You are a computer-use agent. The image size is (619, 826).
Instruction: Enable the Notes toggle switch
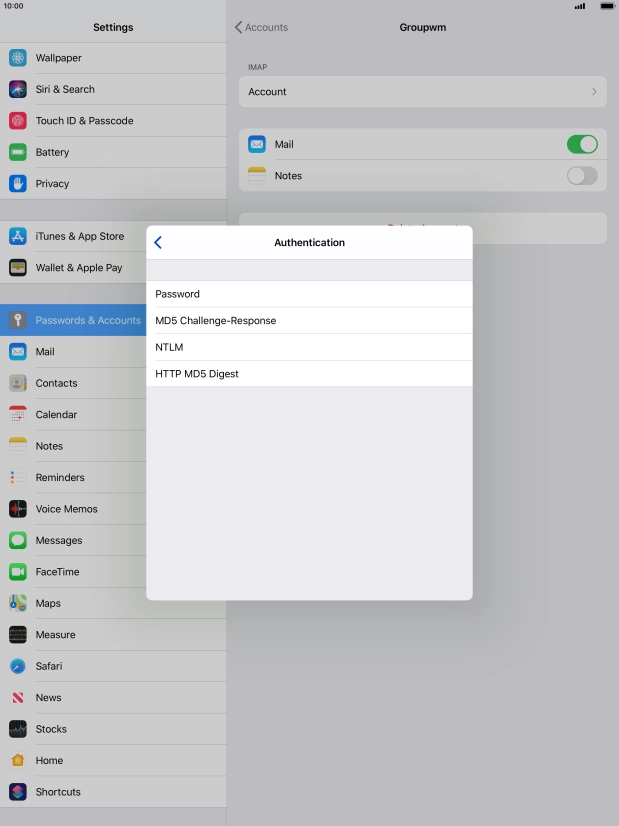[581, 176]
